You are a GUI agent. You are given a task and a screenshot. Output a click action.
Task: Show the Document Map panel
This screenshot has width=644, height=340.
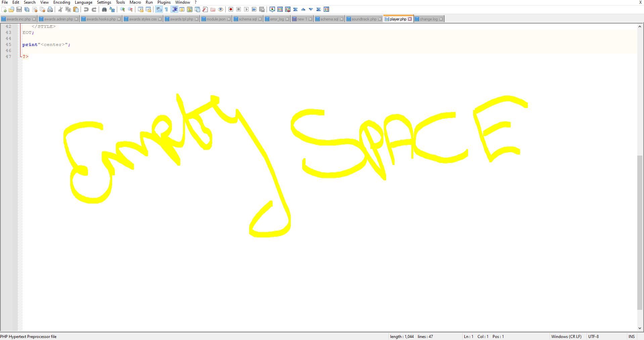tap(190, 9)
